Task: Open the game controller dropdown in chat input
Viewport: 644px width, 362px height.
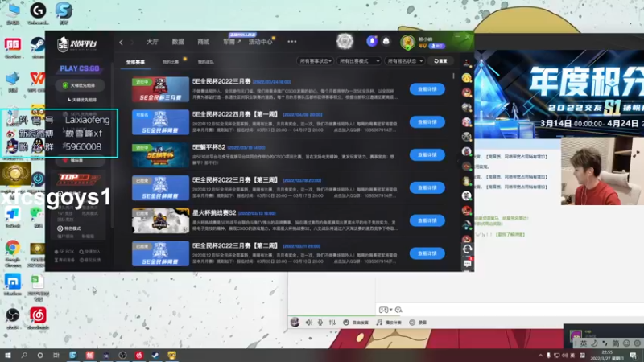Action: point(386,310)
